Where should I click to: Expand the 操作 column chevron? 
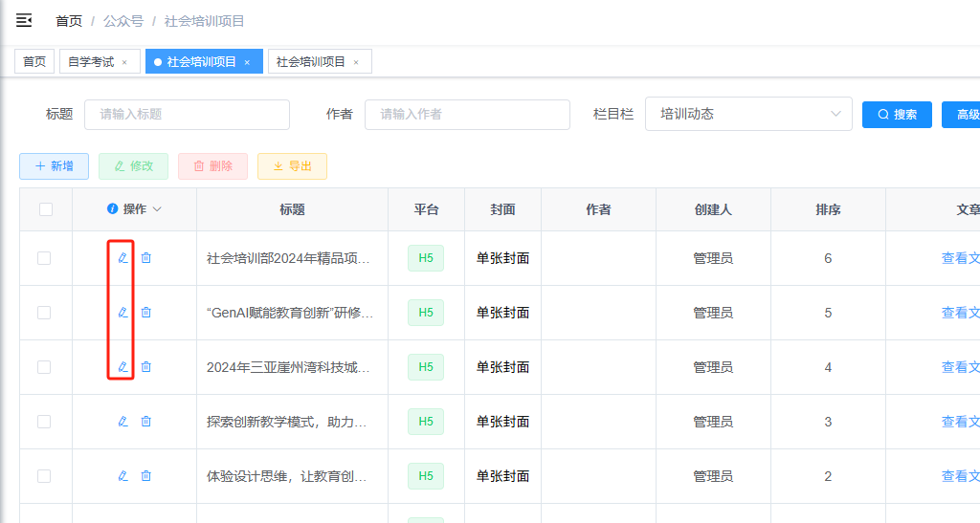pos(157,209)
